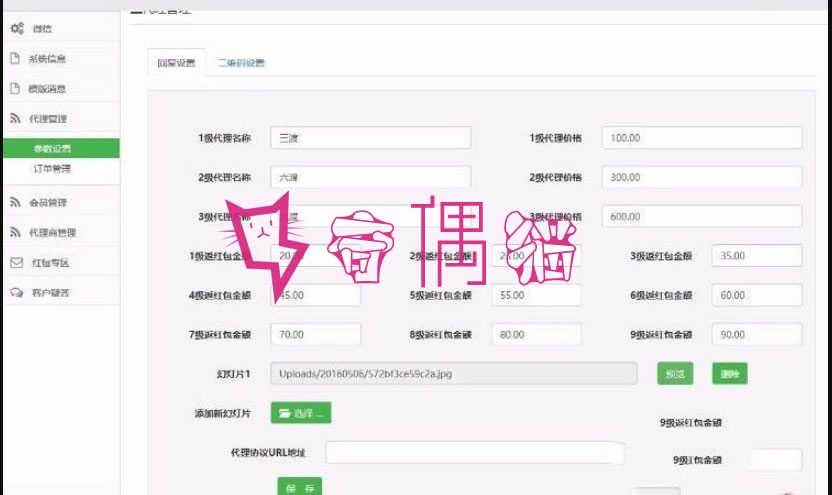Click the 2级代理名称 input field

(370, 177)
